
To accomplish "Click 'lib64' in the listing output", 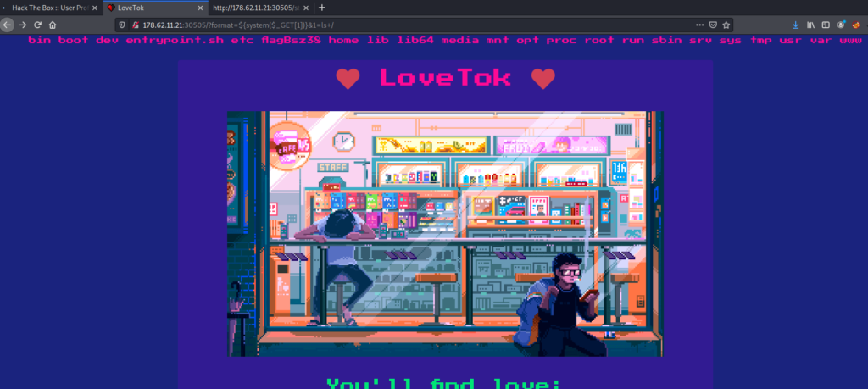I will (415, 41).
